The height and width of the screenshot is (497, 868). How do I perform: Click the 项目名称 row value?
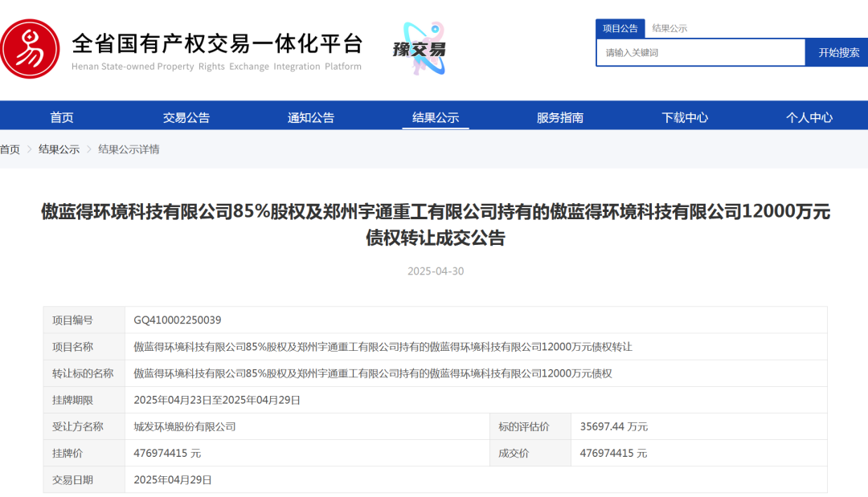click(x=383, y=347)
